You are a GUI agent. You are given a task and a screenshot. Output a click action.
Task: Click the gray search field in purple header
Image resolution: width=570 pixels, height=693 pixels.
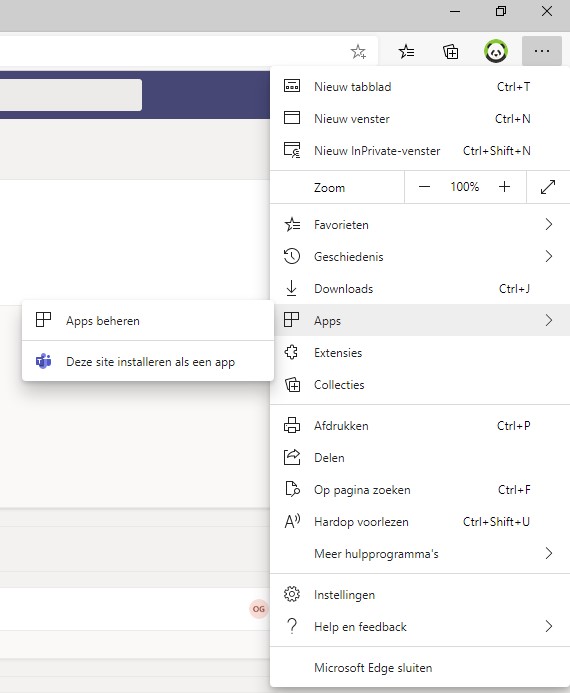pos(71,95)
